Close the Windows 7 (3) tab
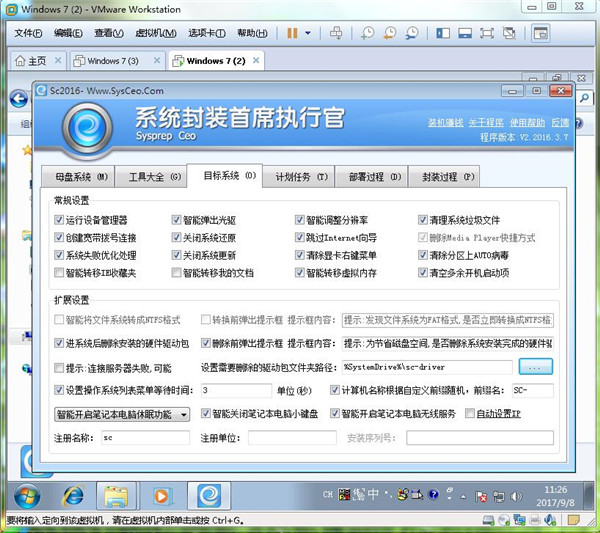Screen dimensions: 600x533 click(157, 60)
